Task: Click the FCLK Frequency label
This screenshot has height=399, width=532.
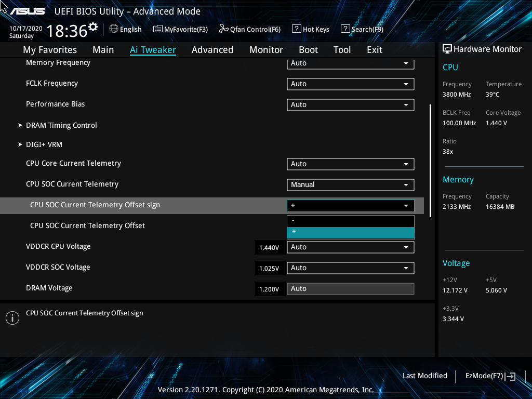Action: point(52,84)
